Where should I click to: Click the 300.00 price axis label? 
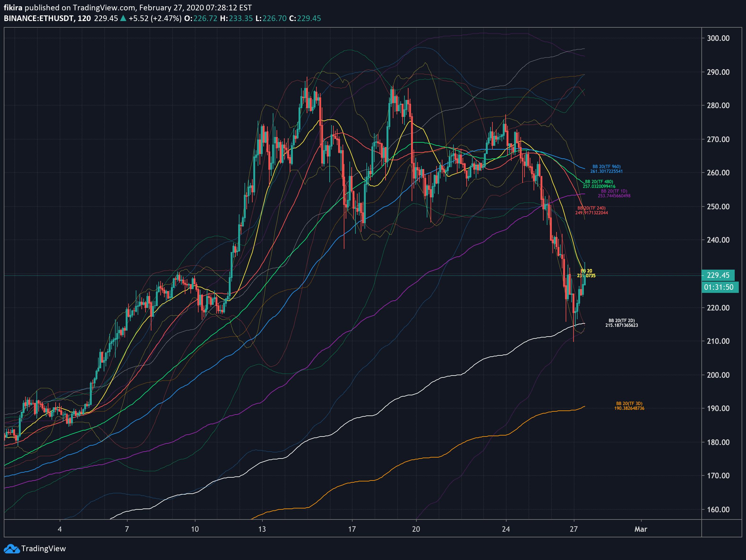tap(718, 38)
